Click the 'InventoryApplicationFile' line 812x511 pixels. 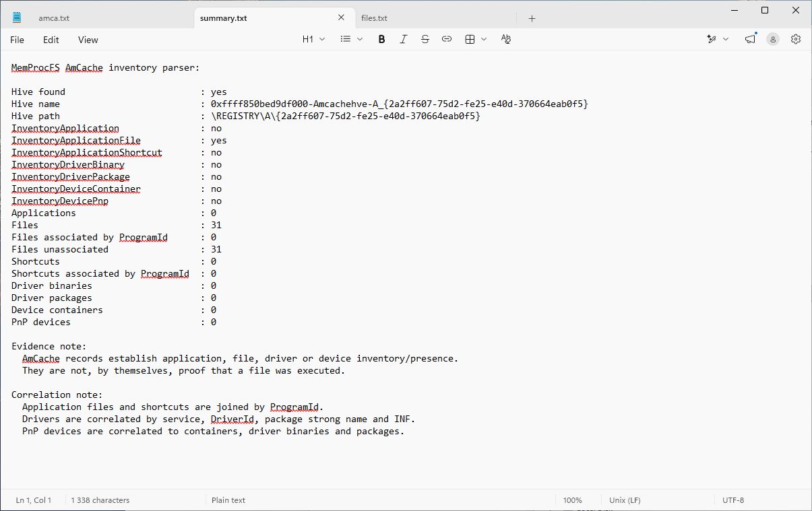tap(119, 140)
